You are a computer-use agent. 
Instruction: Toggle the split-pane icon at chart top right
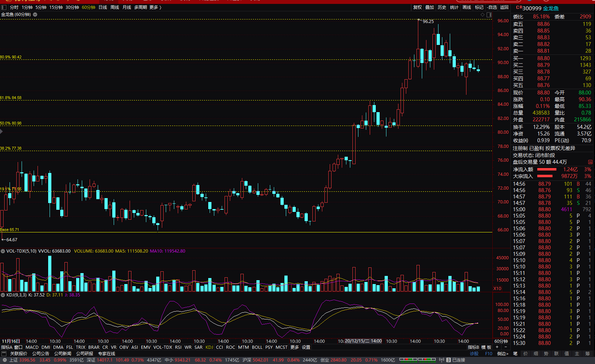point(489,15)
